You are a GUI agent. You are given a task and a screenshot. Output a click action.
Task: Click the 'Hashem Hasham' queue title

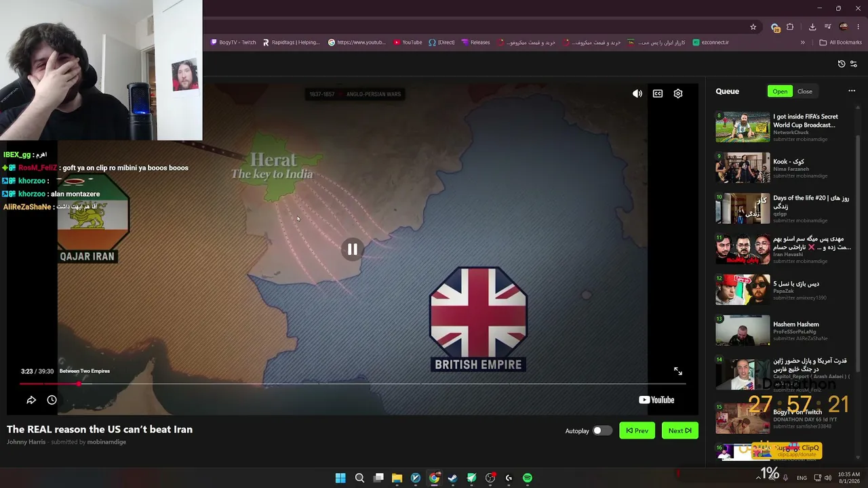click(x=795, y=324)
